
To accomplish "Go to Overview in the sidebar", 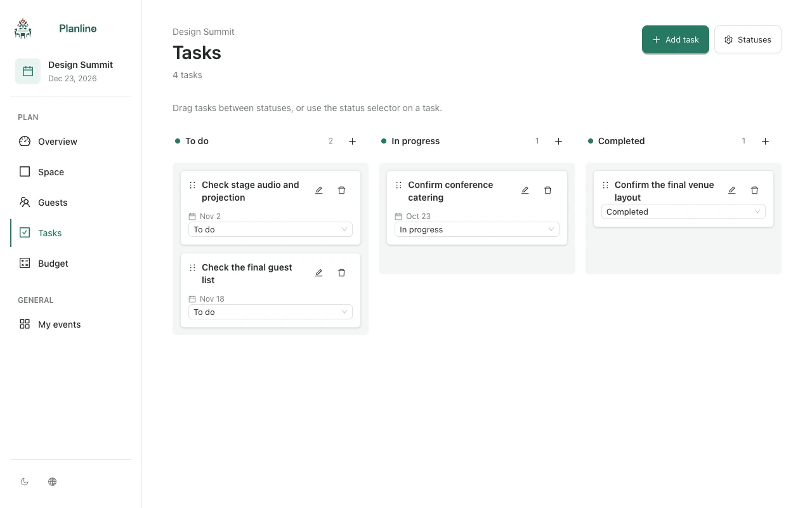I will click(71, 142).
